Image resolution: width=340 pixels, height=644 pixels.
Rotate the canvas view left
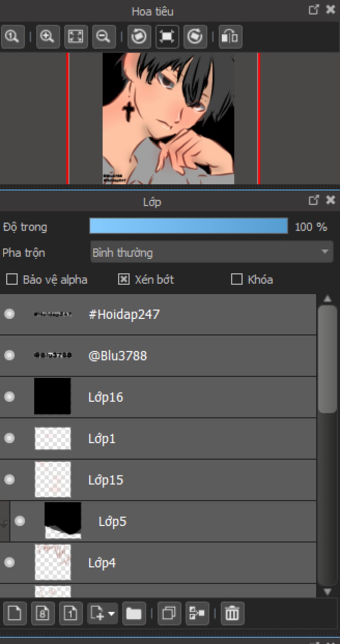139,36
